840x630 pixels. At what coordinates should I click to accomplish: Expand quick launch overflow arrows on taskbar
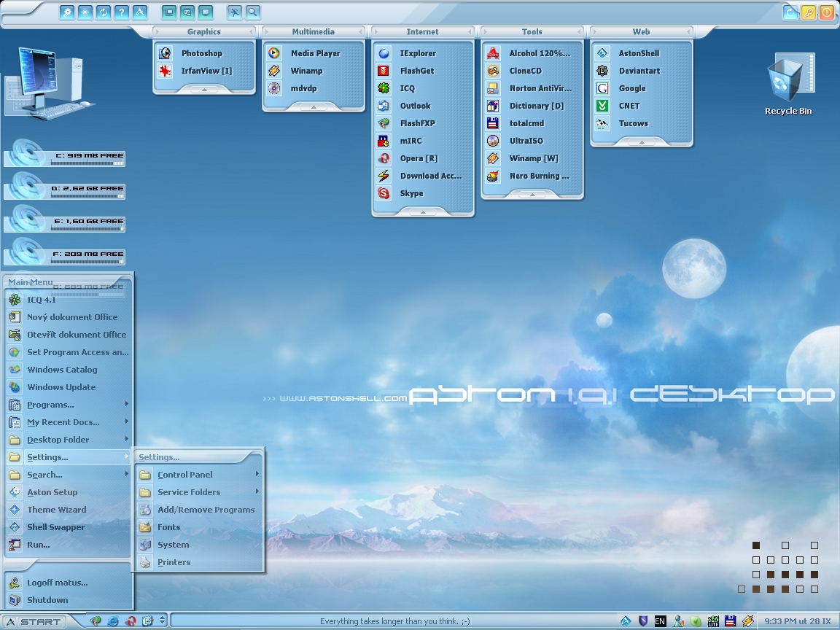point(163,621)
